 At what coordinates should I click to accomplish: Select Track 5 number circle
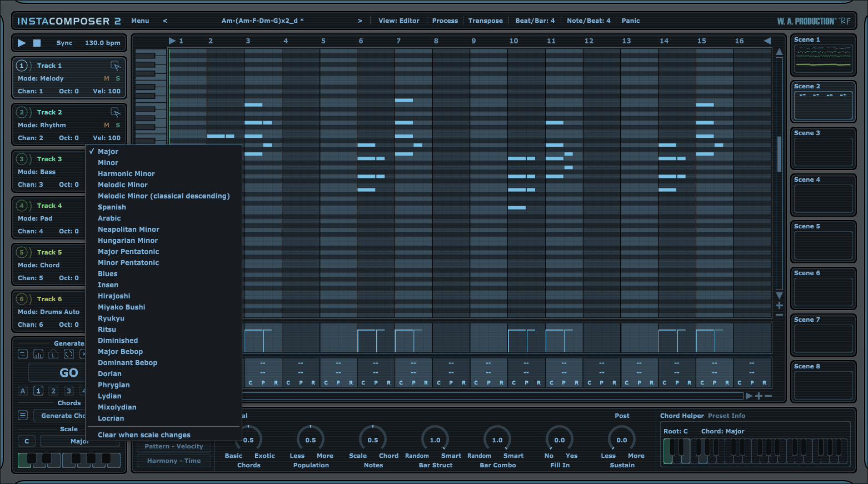pos(22,252)
